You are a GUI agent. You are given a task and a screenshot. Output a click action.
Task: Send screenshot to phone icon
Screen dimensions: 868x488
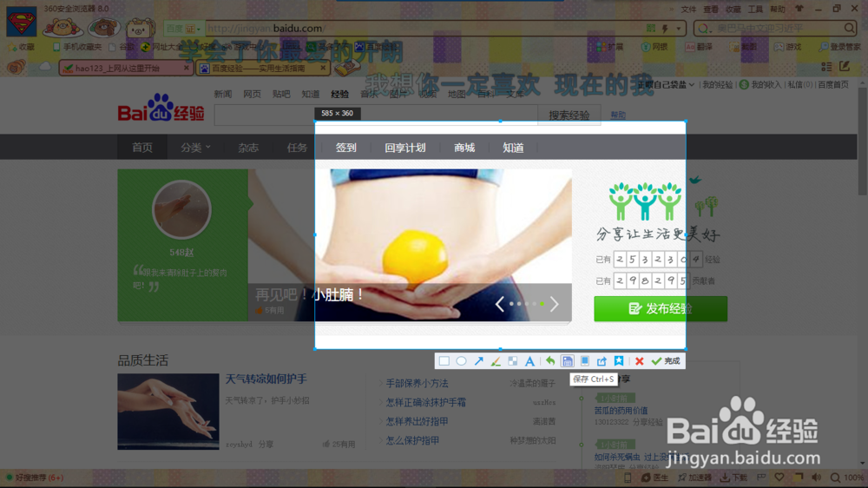tap(584, 361)
